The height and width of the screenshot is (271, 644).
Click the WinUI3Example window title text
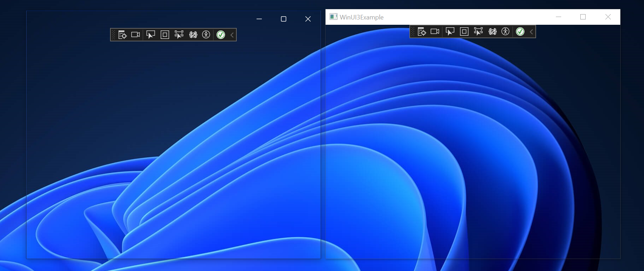click(362, 17)
